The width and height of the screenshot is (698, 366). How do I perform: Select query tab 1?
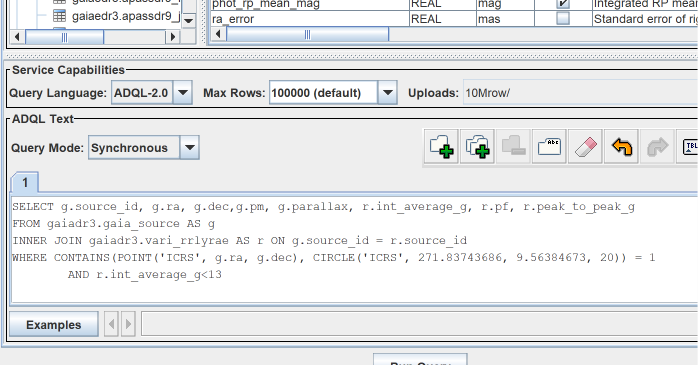click(25, 183)
